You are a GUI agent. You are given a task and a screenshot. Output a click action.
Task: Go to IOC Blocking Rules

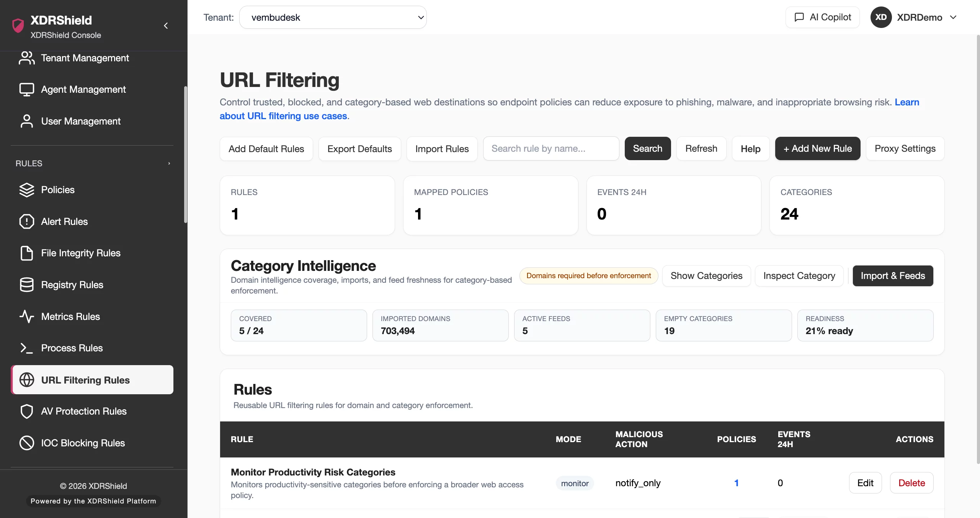(x=92, y=443)
